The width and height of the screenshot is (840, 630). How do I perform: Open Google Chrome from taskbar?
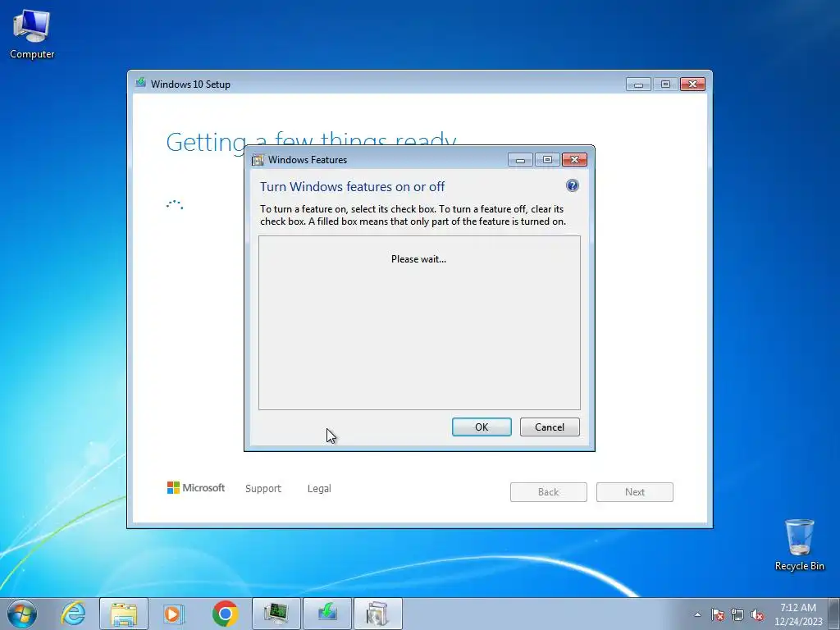[x=226, y=614]
